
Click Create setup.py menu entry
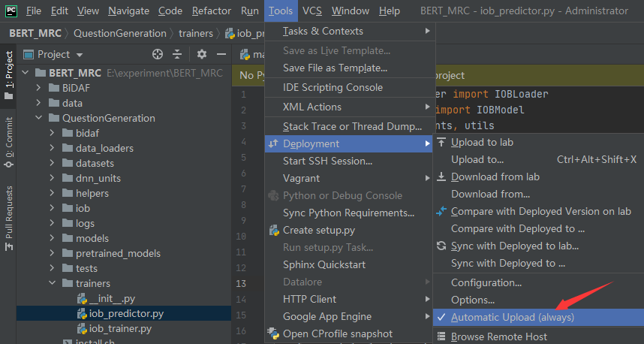(x=318, y=230)
